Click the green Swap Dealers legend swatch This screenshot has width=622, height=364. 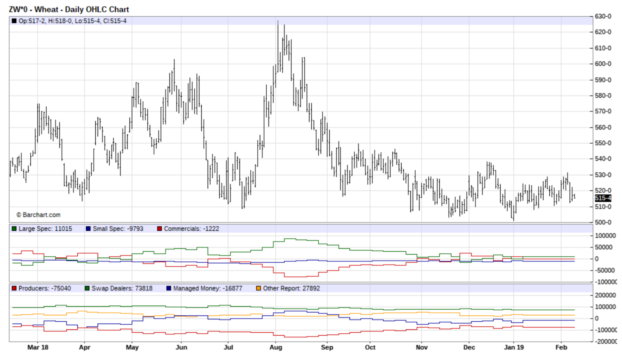click(87, 288)
